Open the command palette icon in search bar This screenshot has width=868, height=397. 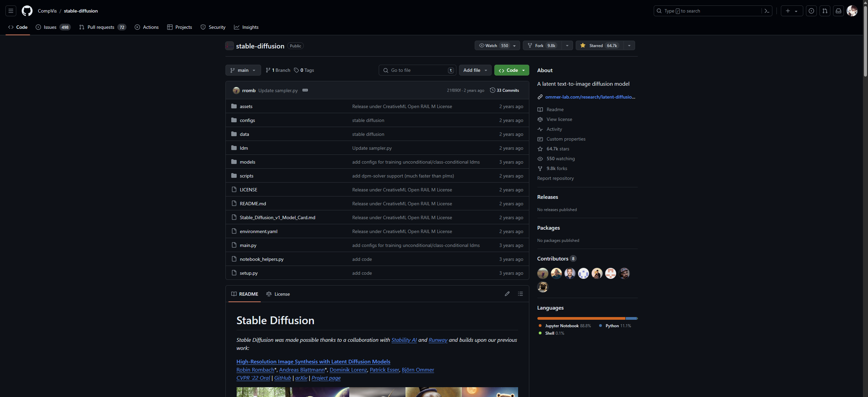coord(767,11)
